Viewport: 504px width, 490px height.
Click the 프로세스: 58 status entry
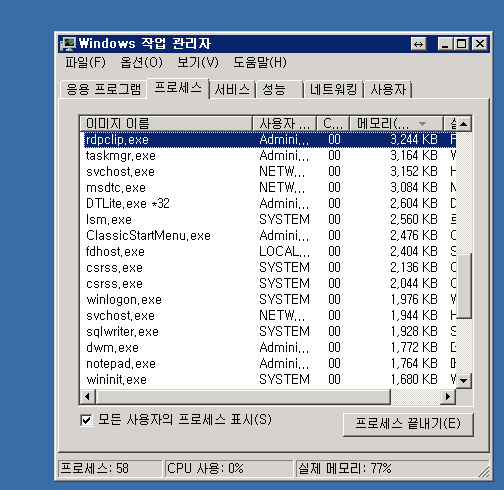[110, 469]
